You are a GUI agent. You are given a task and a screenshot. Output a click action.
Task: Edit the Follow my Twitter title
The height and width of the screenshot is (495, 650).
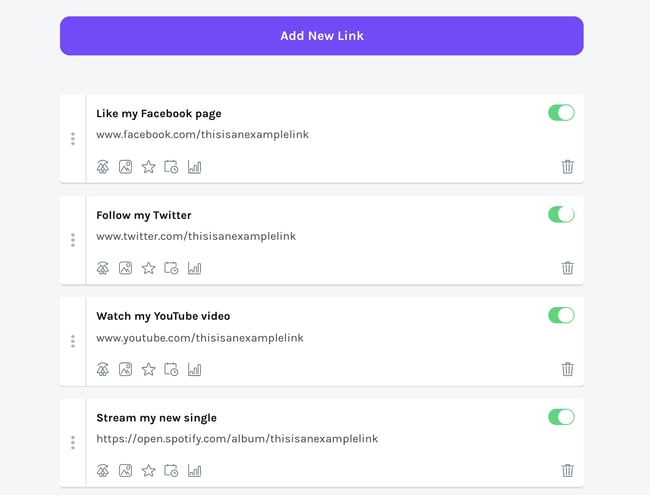[144, 215]
